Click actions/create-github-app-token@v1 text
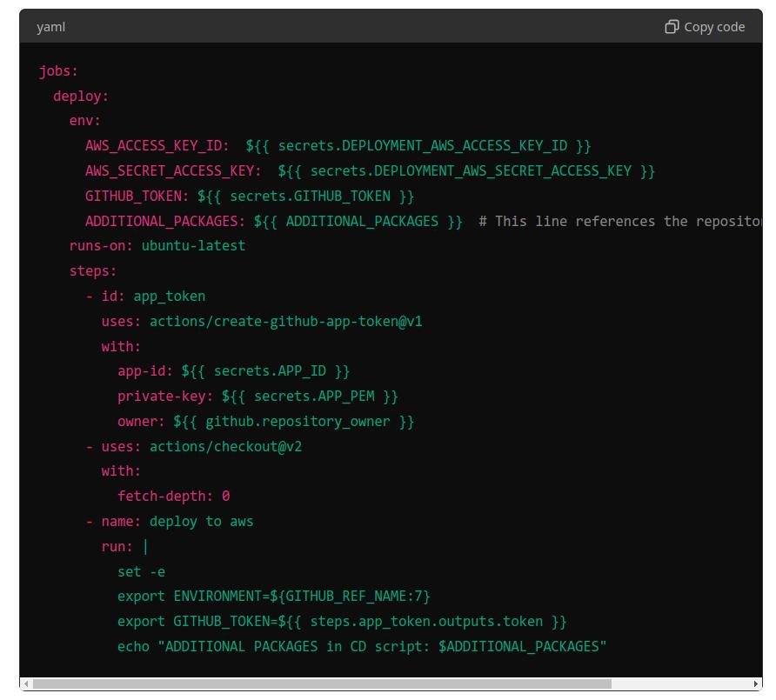This screenshot has width=776, height=700. click(x=286, y=322)
